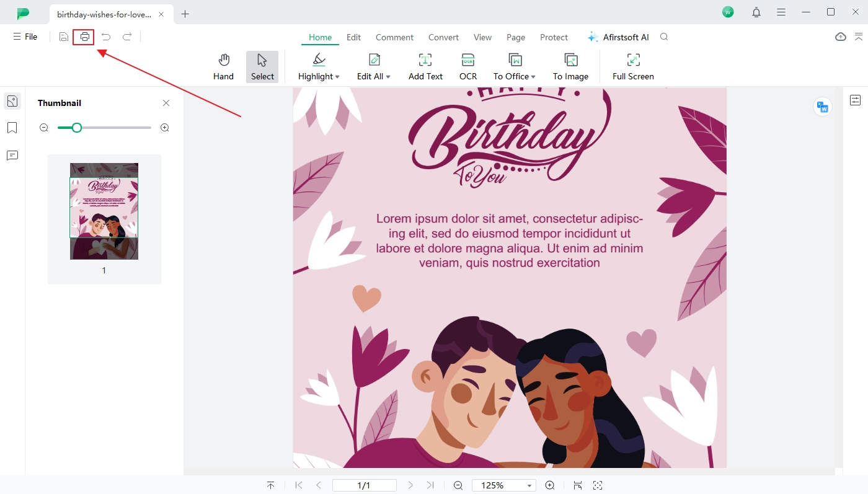Open Afirstsoft AI assistant
Viewport: 868px width, 494px height.
(x=618, y=37)
